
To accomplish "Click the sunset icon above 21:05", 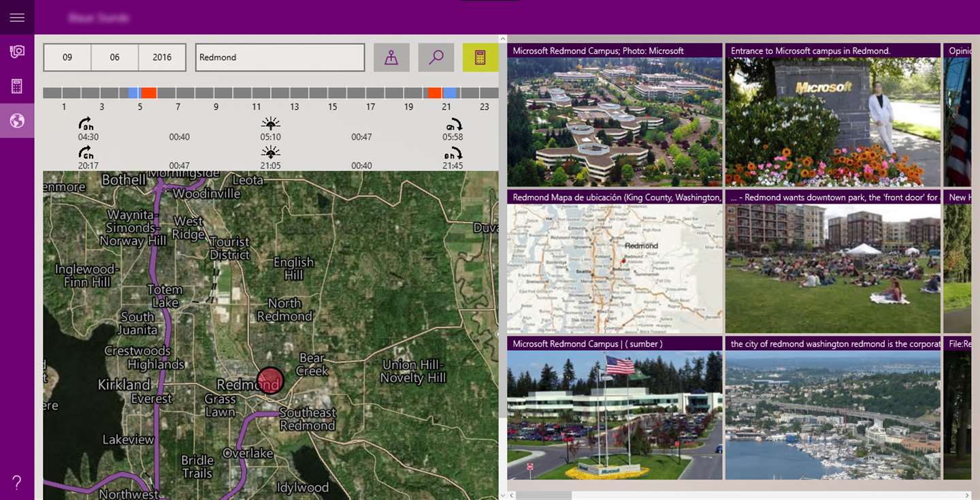I will (x=270, y=152).
